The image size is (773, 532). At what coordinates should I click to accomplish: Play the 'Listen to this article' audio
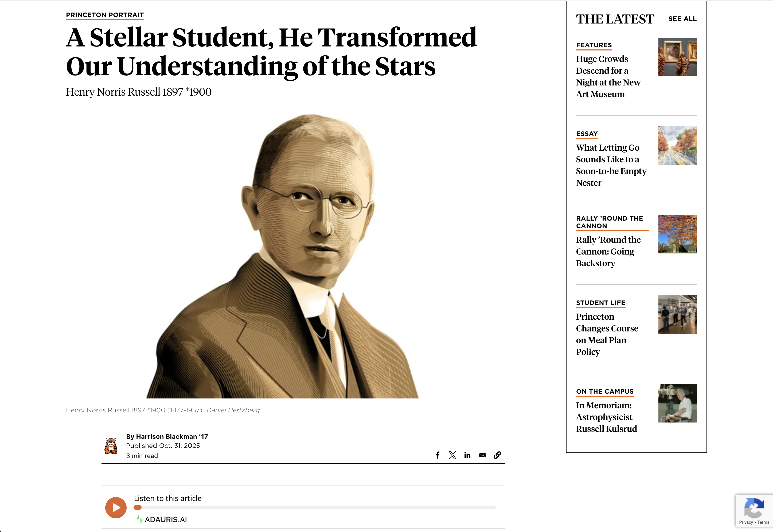(x=115, y=507)
